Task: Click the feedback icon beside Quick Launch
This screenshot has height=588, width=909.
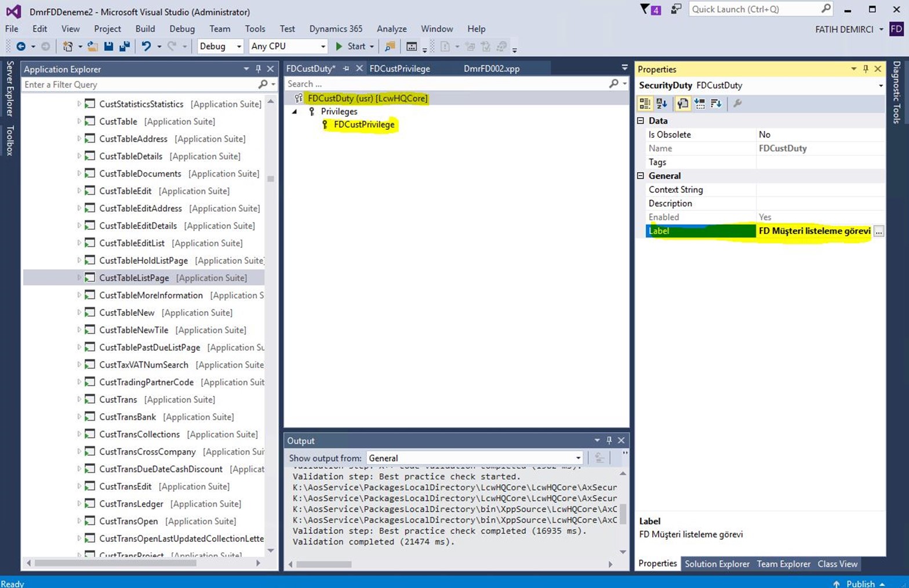Action: point(676,9)
